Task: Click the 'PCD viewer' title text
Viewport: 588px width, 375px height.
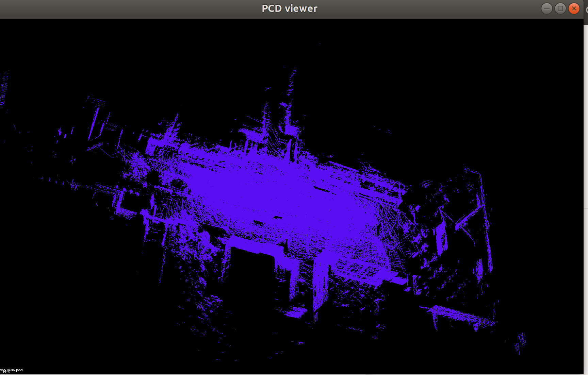Action: [290, 8]
